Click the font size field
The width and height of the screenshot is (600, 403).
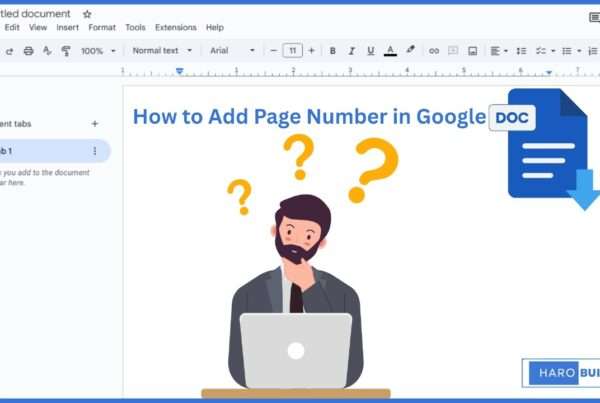[292, 51]
